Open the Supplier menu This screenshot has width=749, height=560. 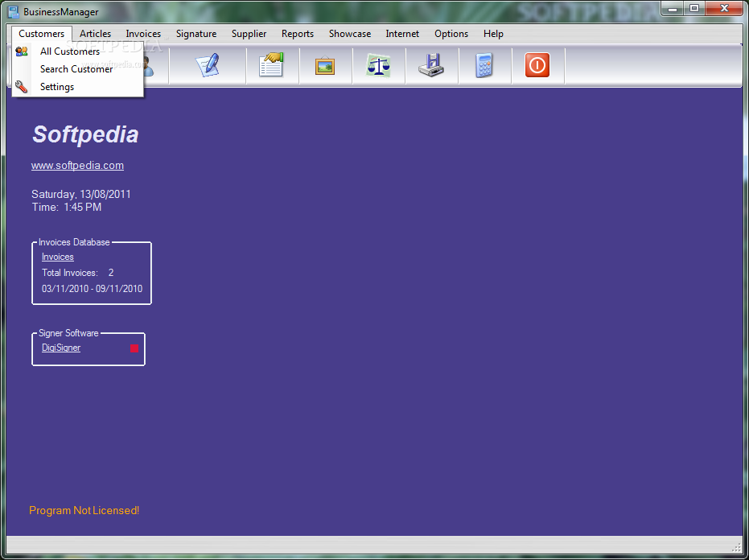[x=249, y=34]
